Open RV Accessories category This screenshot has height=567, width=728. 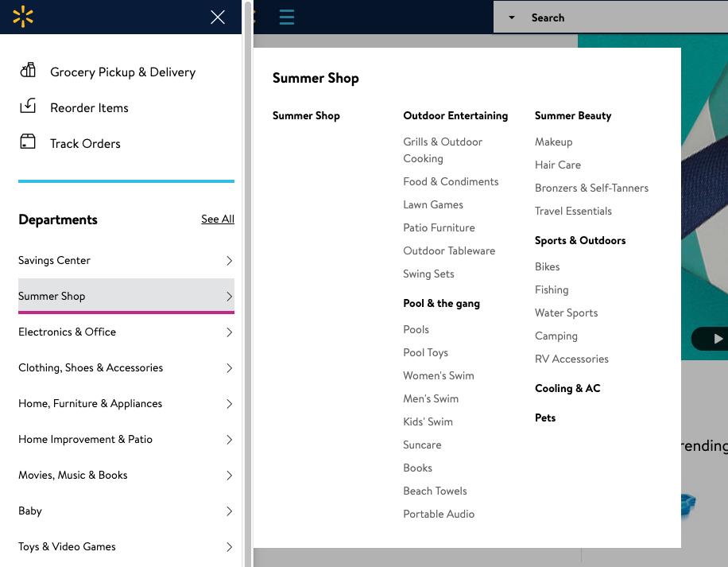point(571,359)
